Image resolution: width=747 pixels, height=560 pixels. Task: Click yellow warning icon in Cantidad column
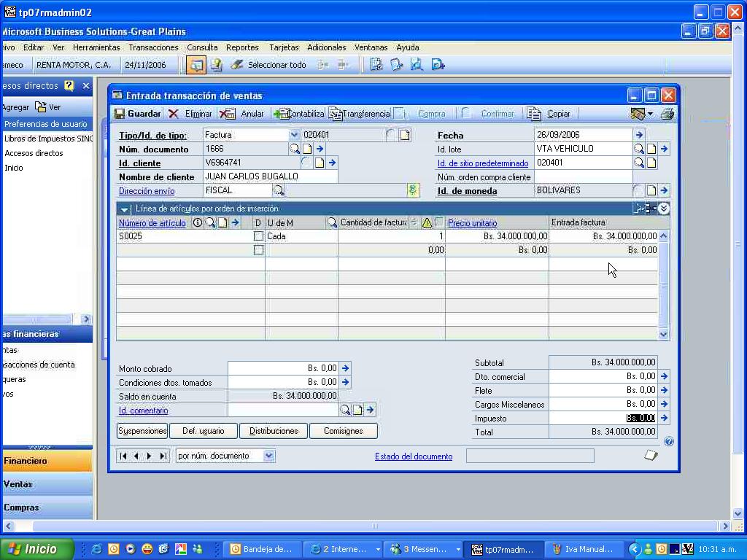427,222
